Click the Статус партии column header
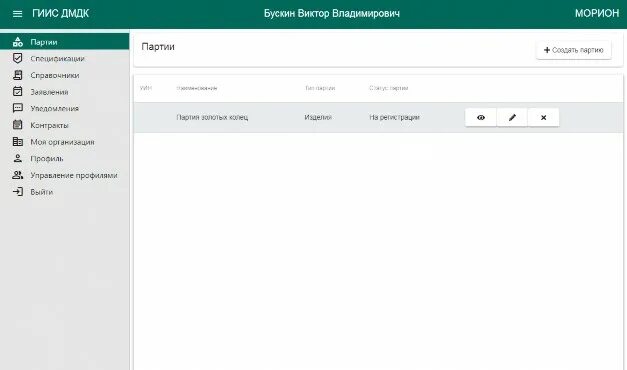This screenshot has width=627, height=370. 388,88
